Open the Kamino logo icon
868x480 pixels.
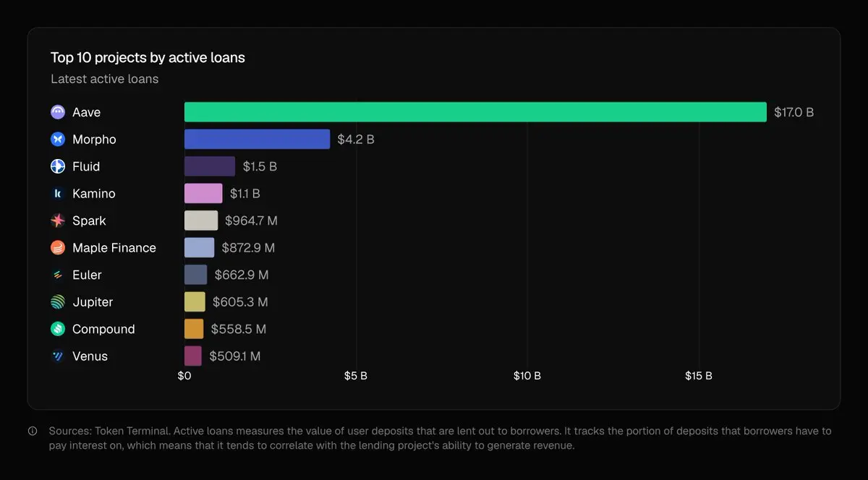58,194
